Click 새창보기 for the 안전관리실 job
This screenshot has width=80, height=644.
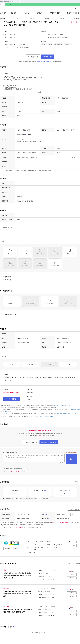click(71, 578)
